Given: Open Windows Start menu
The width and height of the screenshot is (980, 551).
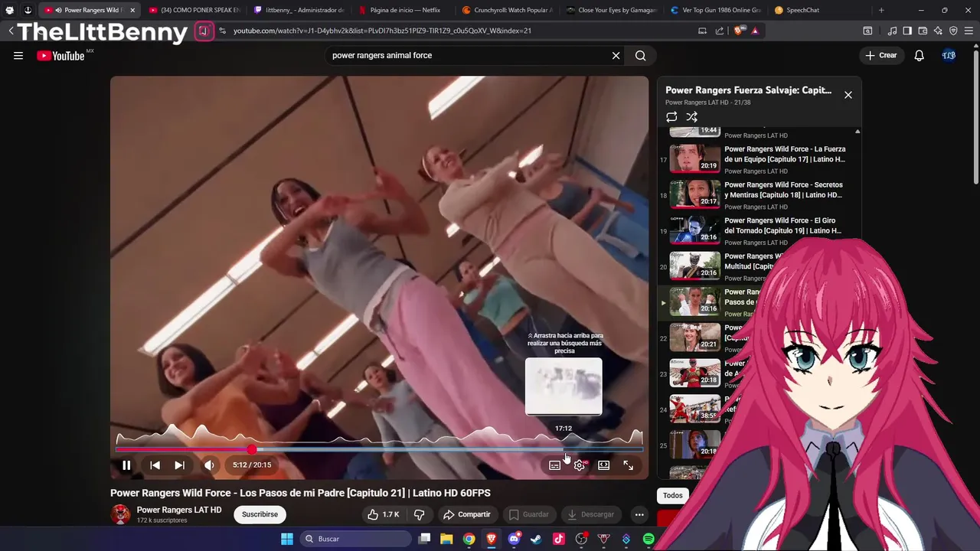Looking at the screenshot, I should pyautogui.click(x=286, y=539).
